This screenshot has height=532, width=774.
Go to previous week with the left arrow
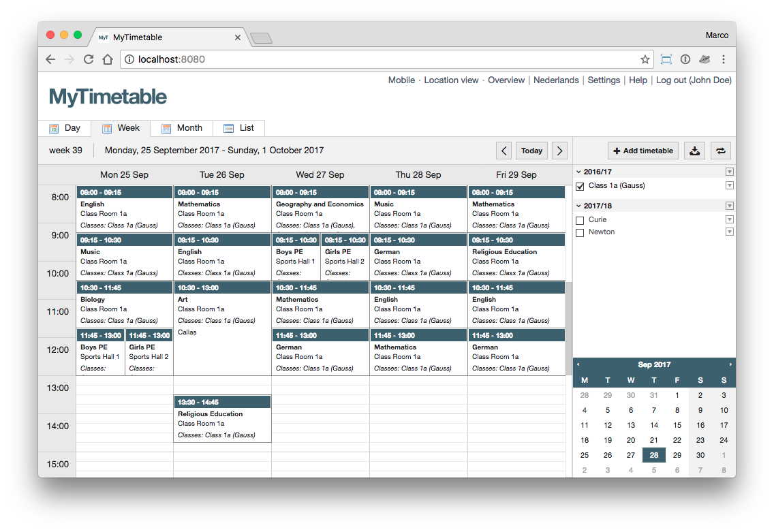504,151
